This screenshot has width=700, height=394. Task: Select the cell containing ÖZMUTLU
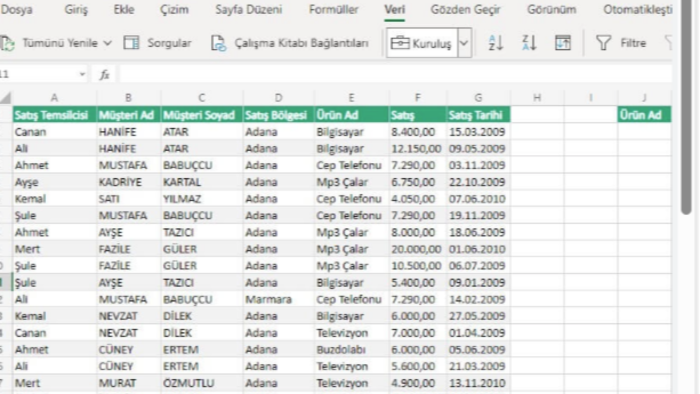(202, 383)
